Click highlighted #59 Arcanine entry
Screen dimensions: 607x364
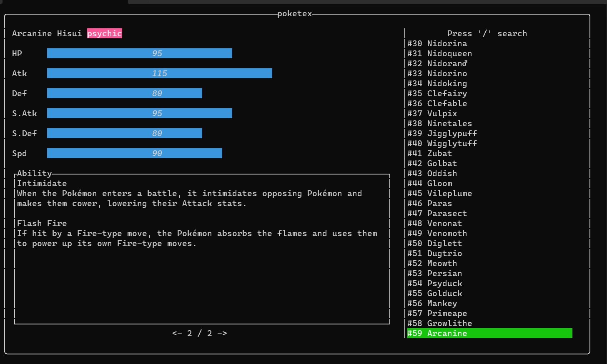click(489, 333)
